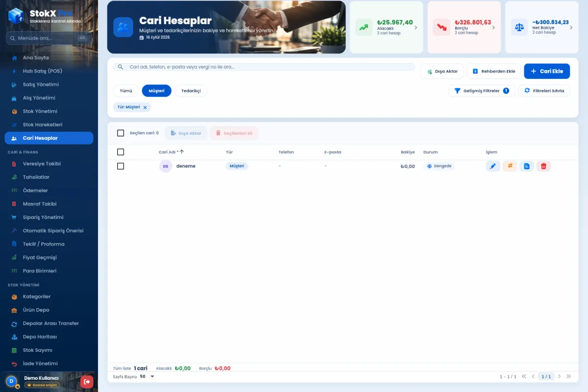Click Filtreleri Sıfırla button
Viewport: 588px width, 392px height.
[x=544, y=91]
